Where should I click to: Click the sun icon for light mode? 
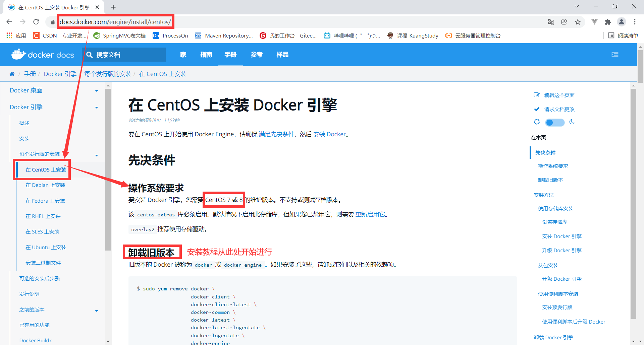pos(537,122)
